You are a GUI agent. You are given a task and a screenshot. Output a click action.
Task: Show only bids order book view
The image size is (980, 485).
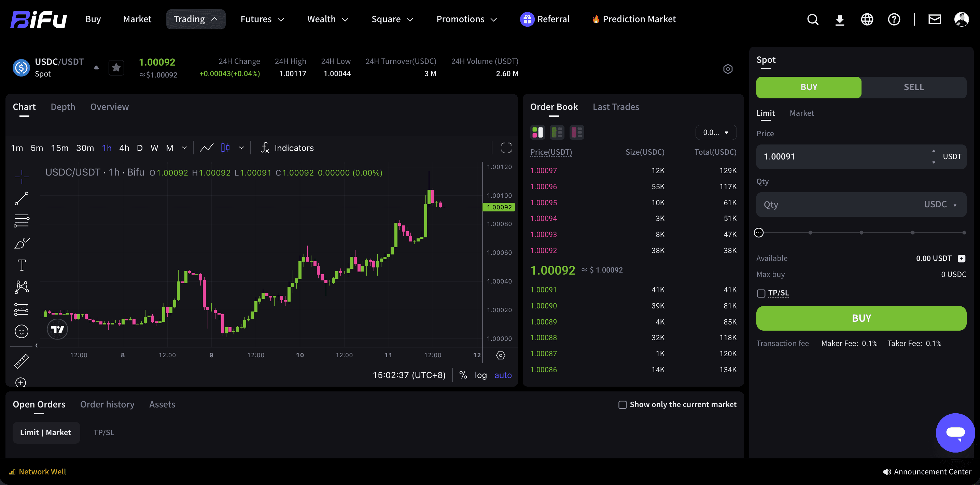pyautogui.click(x=557, y=133)
